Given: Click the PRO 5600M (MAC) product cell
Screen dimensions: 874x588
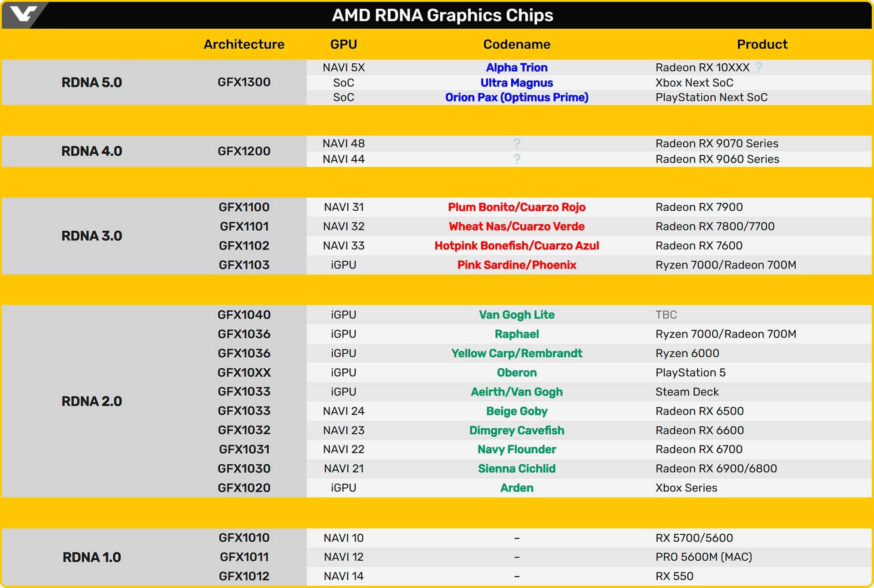Looking at the screenshot, I should (704, 557).
